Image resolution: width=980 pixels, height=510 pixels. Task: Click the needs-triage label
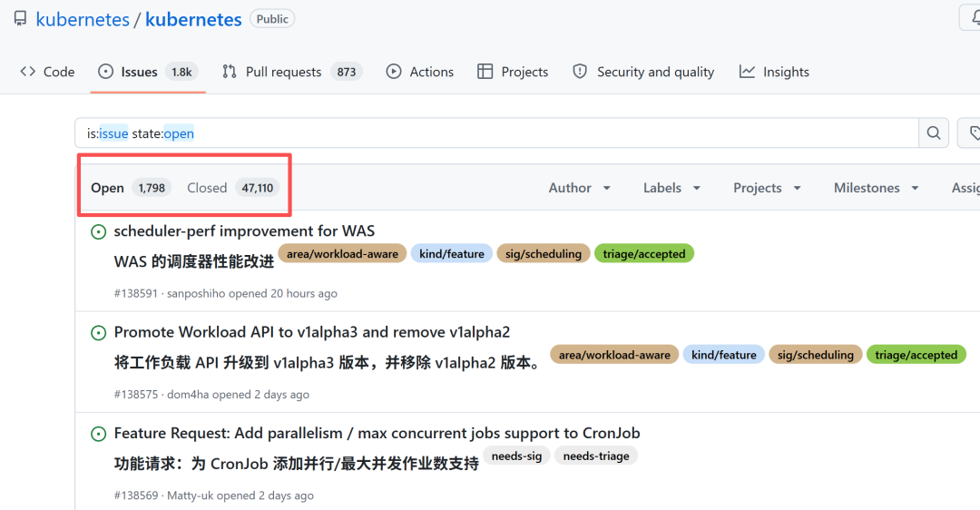pos(596,456)
